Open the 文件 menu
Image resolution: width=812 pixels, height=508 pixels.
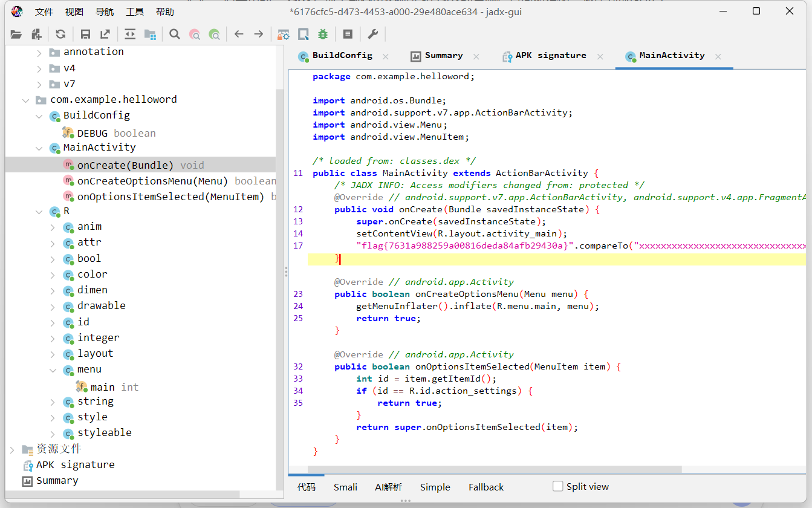(x=44, y=11)
